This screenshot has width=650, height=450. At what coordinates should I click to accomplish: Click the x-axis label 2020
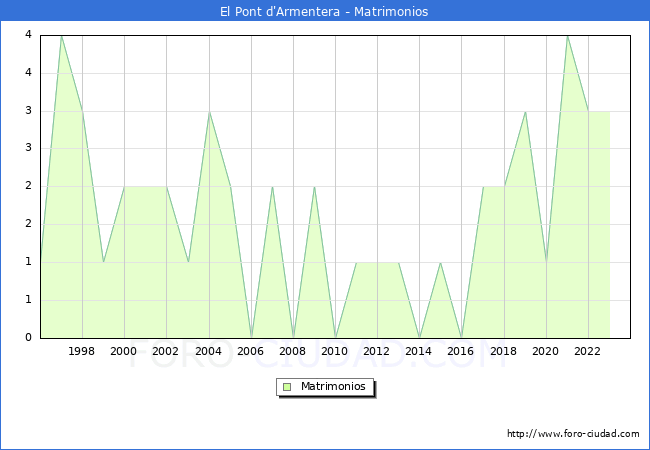(x=545, y=351)
